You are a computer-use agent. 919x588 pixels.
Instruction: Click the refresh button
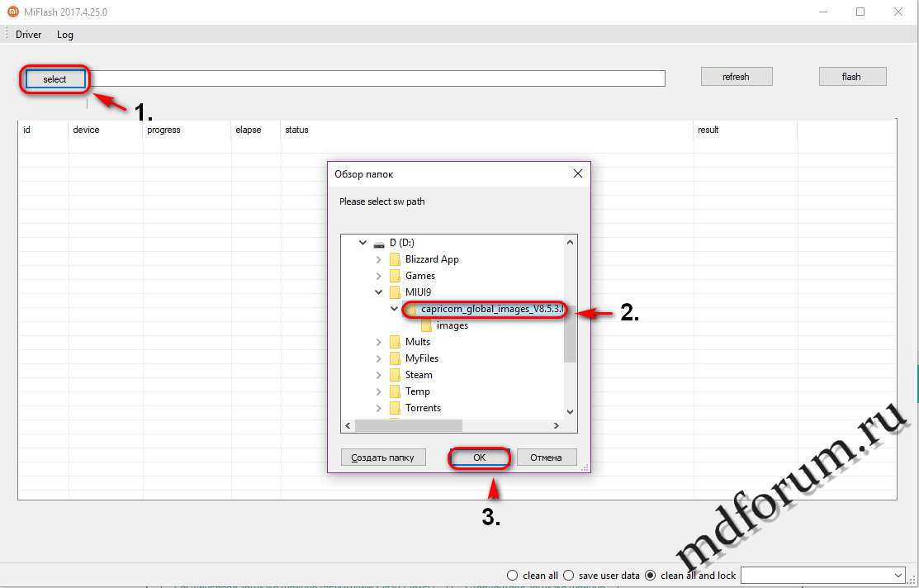point(737,77)
